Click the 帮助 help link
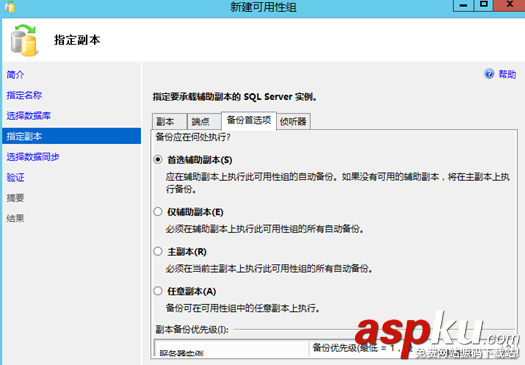This screenshot has height=365, width=525. tap(507, 74)
